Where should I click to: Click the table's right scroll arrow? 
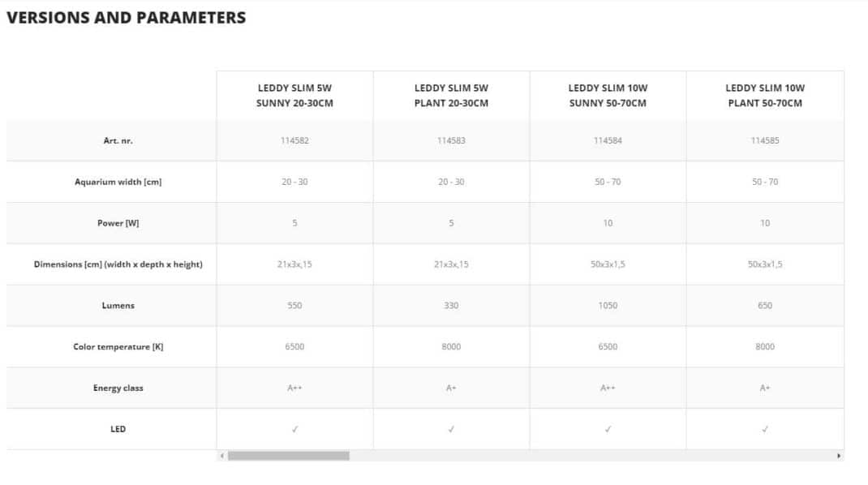[839, 456]
